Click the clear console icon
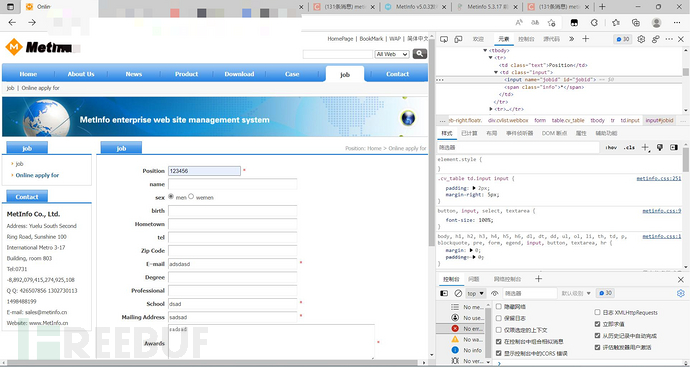This screenshot has width=690, height=367. (458, 293)
